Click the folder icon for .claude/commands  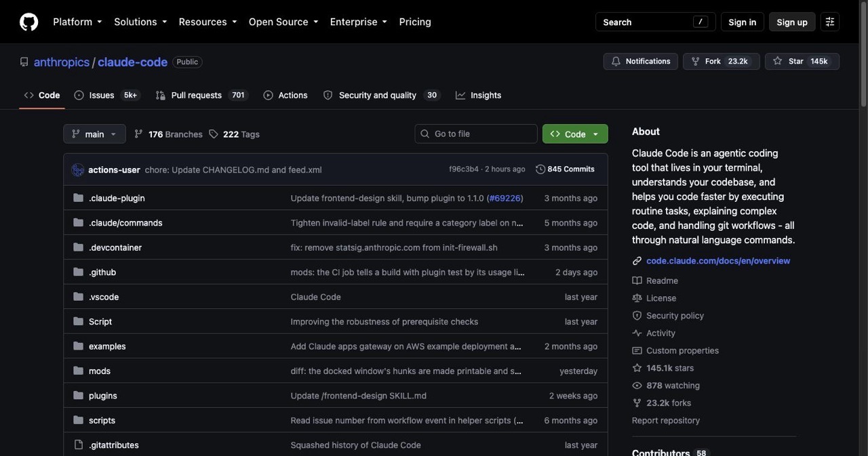point(78,222)
